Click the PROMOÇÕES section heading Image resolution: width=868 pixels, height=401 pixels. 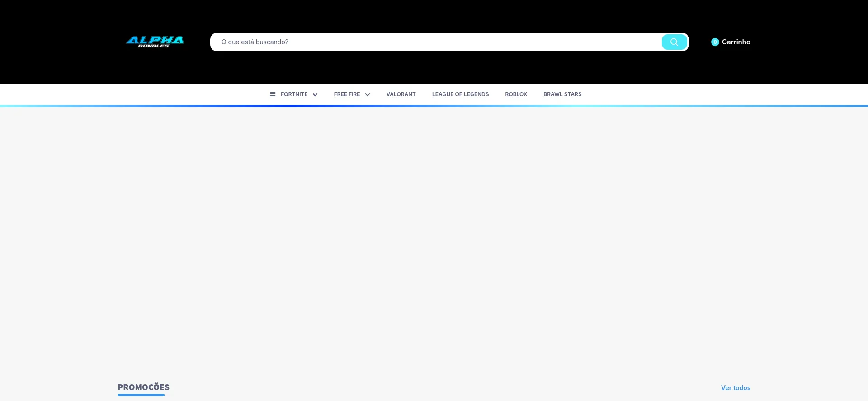pos(143,387)
